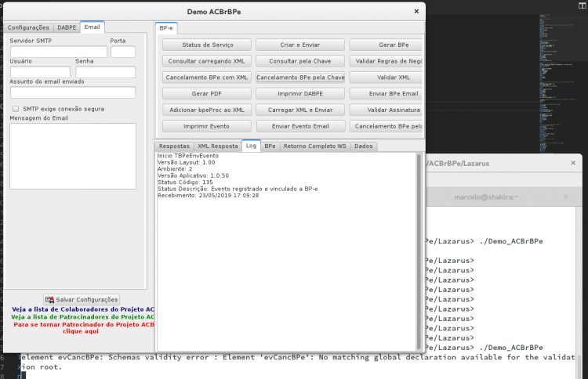
Task: Click the Status de Serviço button
Action: (207, 45)
